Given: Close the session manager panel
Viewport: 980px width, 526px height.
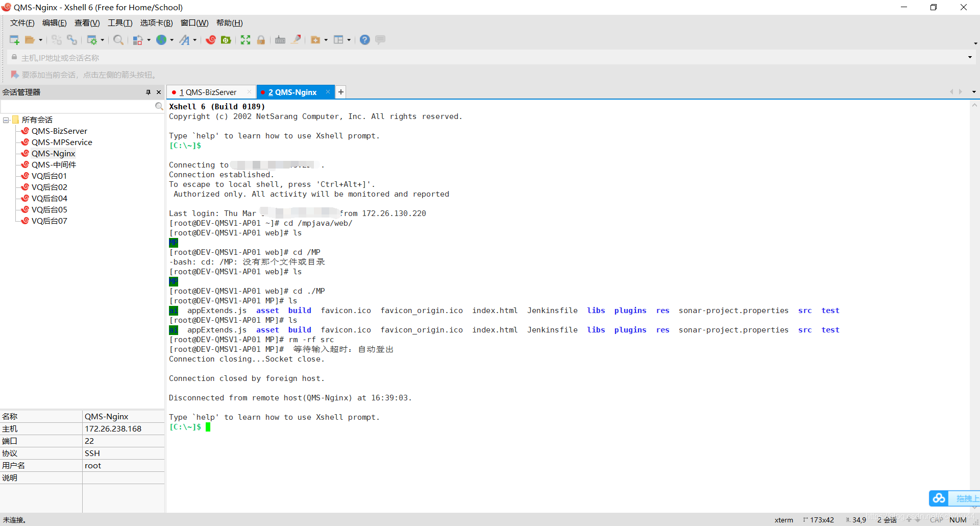Looking at the screenshot, I should (x=159, y=92).
